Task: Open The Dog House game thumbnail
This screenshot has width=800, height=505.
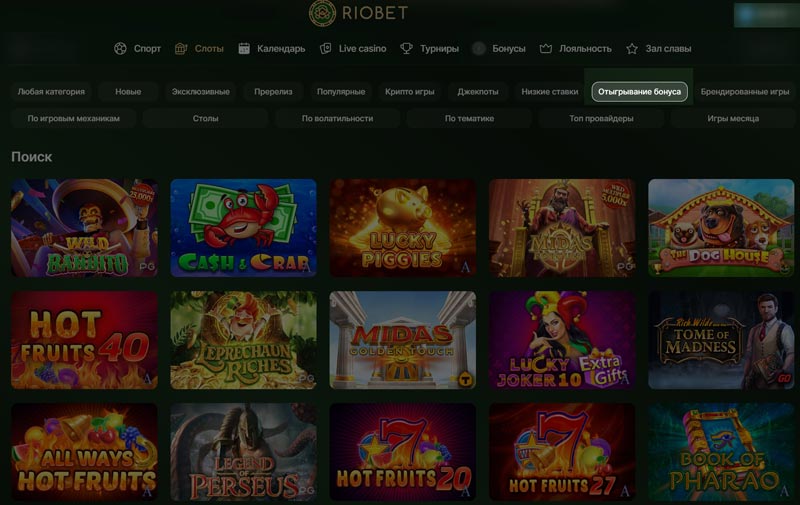Action: pyautogui.click(x=721, y=228)
